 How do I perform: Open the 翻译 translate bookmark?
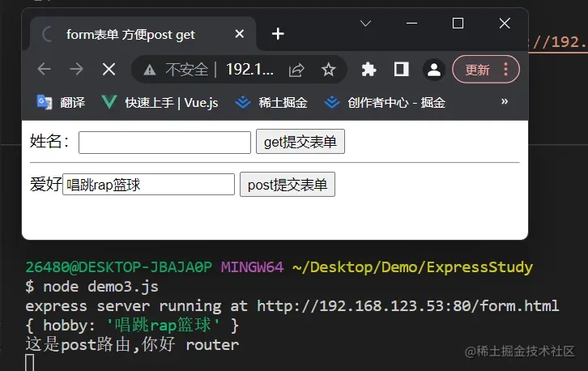(x=61, y=102)
